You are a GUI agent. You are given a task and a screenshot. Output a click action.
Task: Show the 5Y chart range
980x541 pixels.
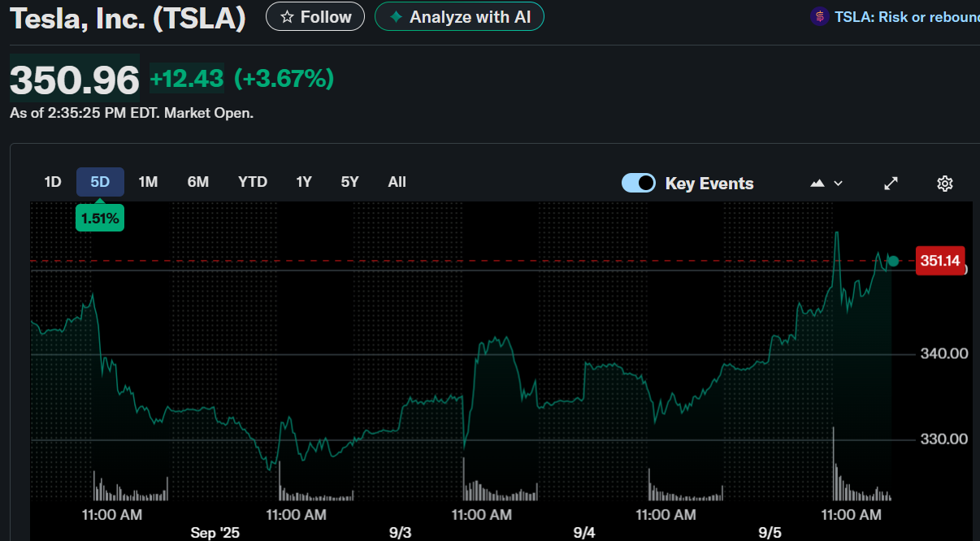click(x=350, y=182)
